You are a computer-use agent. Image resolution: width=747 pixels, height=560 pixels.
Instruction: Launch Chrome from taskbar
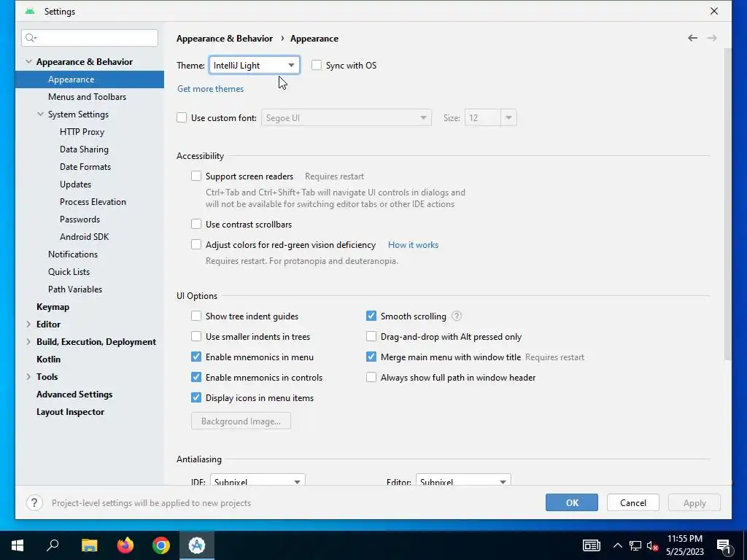point(161,545)
